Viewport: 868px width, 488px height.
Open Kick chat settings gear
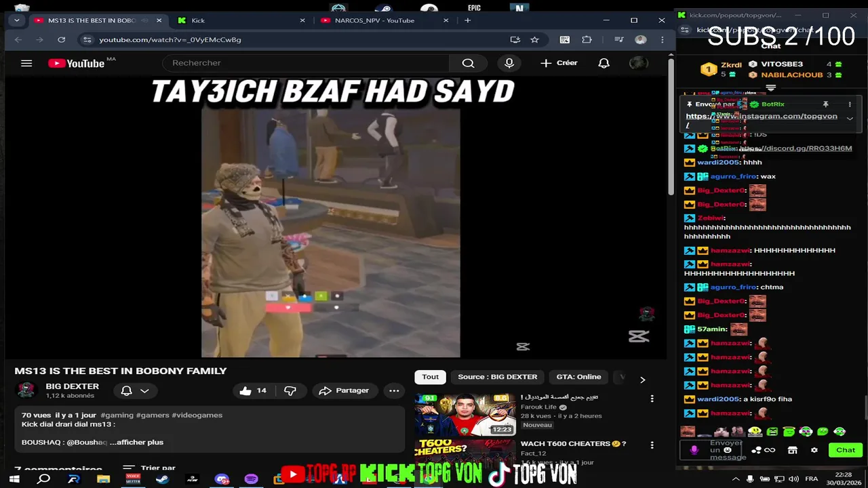[814, 450]
